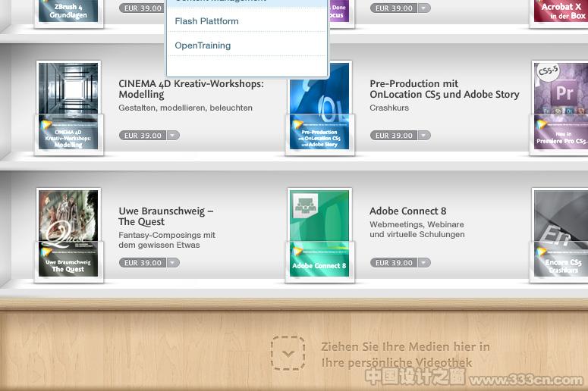
Task: Click 'Webmeetings, Webinare und virtuelle Schulungen' text
Action: (x=417, y=229)
